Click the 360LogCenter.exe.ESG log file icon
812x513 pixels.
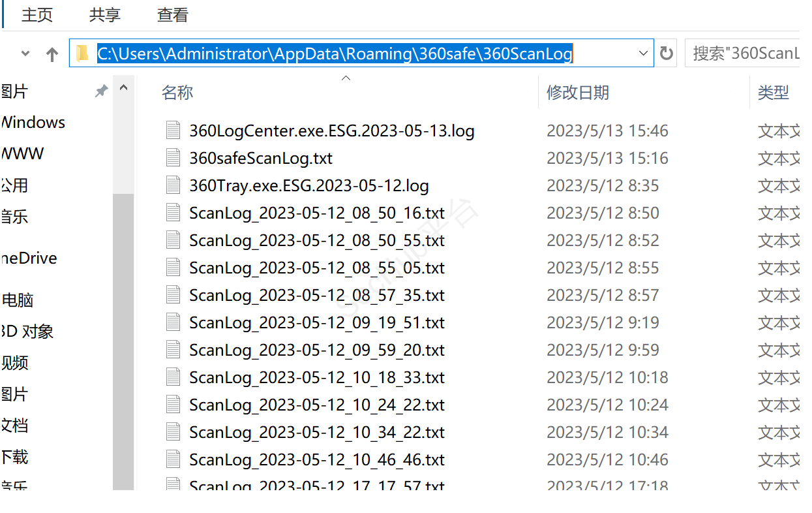point(173,131)
